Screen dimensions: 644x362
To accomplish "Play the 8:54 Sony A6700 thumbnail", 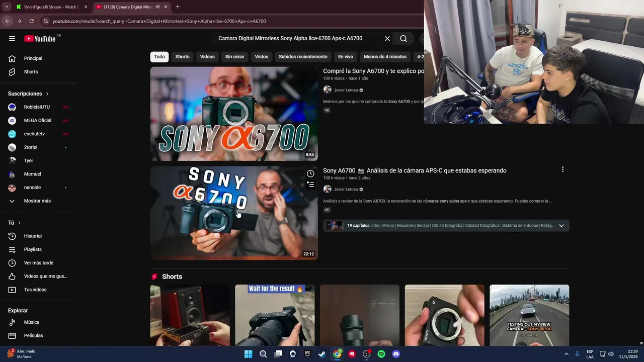I will click(x=234, y=114).
